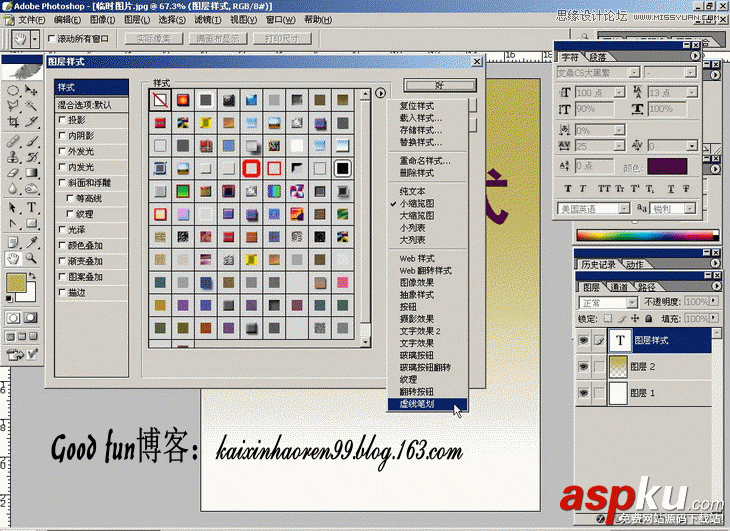730x531 pixels.
Task: Open layer blend mode 正常 dropdown
Action: click(x=632, y=303)
